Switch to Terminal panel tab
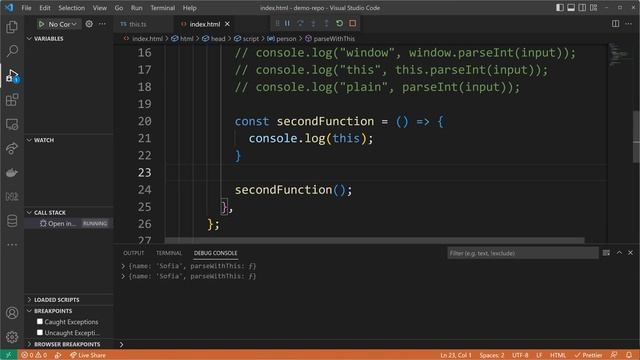The width and height of the screenshot is (640, 360). [169, 253]
